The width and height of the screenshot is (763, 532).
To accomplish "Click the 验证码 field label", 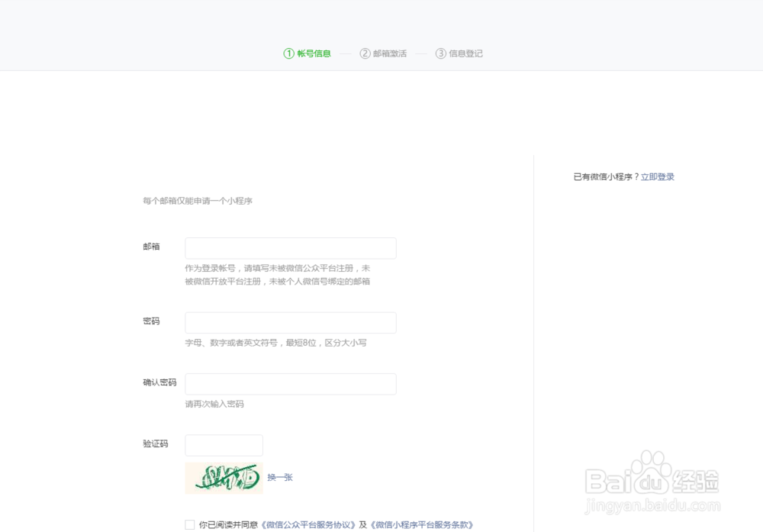I will point(155,443).
